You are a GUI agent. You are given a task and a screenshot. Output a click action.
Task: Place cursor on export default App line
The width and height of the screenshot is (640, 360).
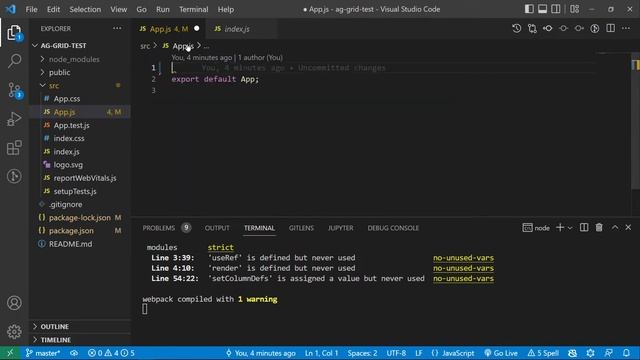coord(215,79)
